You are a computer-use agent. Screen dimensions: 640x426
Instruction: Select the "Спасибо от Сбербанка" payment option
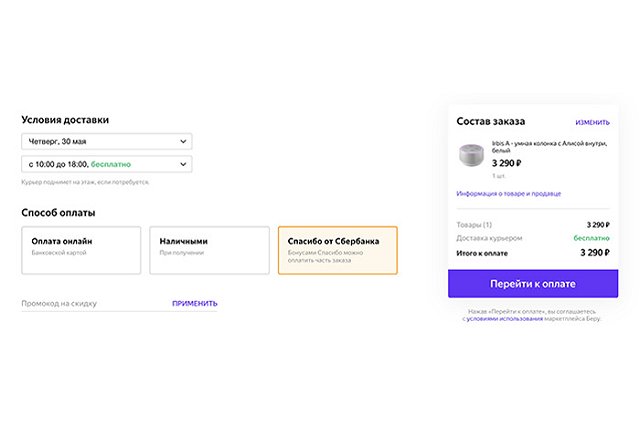click(x=337, y=250)
